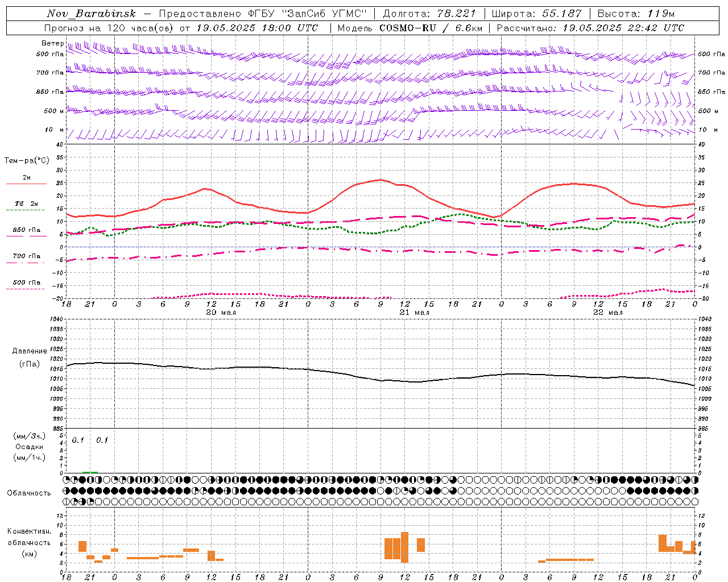The image size is (728, 582).
Task: Click the Nov_Barabinsk station title
Action: pyautogui.click(x=91, y=14)
